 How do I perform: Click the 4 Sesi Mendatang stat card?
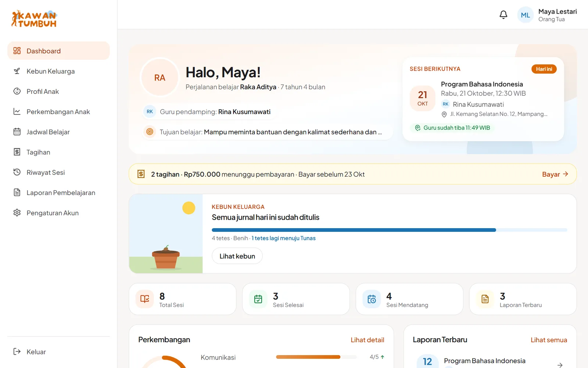[x=409, y=299]
